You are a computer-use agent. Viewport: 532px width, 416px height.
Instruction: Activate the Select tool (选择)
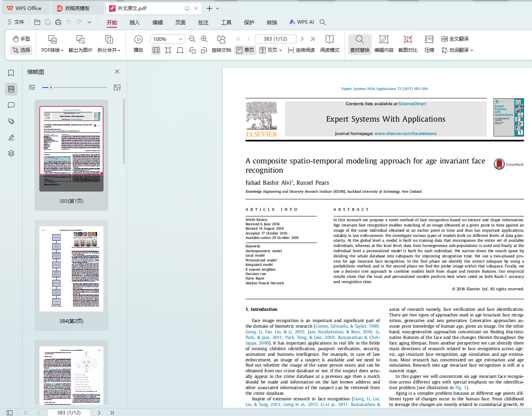tap(21, 50)
